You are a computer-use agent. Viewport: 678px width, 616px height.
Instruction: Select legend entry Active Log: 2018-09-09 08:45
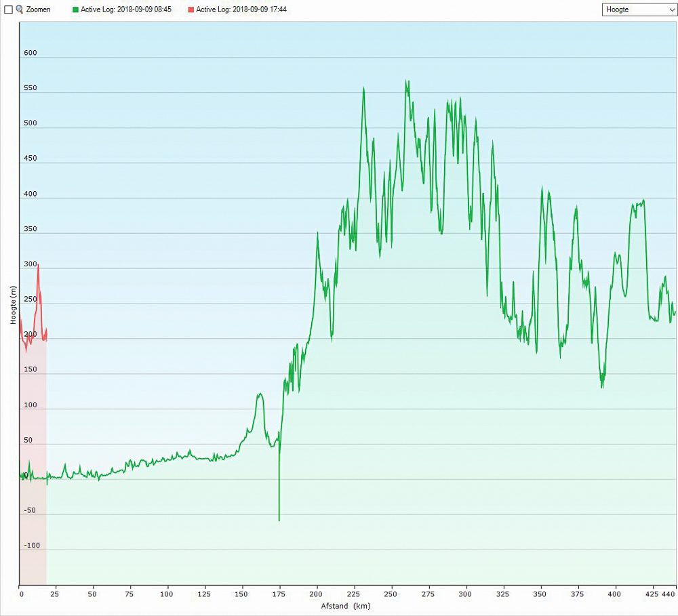122,9
